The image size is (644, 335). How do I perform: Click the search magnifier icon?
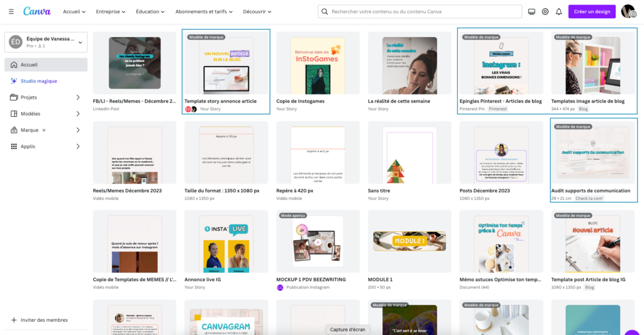tap(325, 11)
